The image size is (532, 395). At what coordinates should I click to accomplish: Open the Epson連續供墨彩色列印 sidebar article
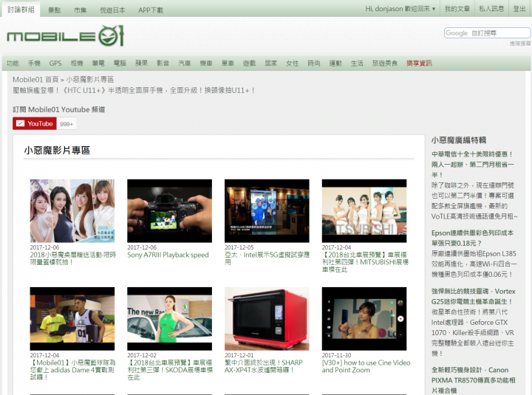point(472,238)
